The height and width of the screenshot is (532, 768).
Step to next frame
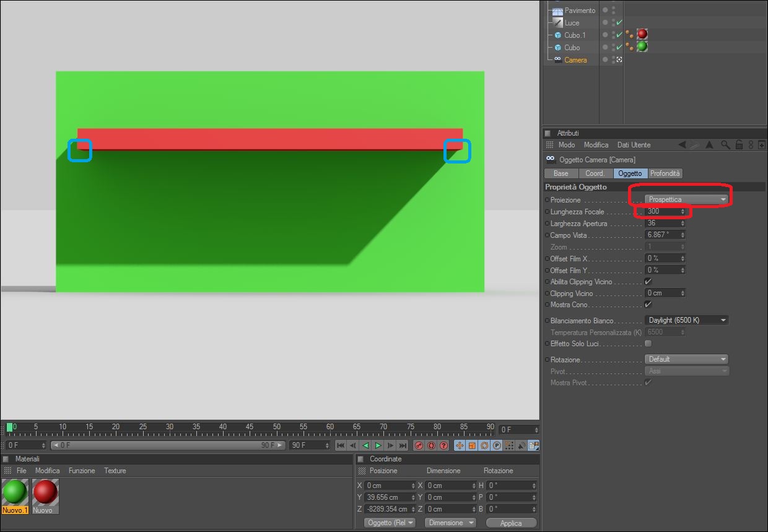tap(390, 445)
